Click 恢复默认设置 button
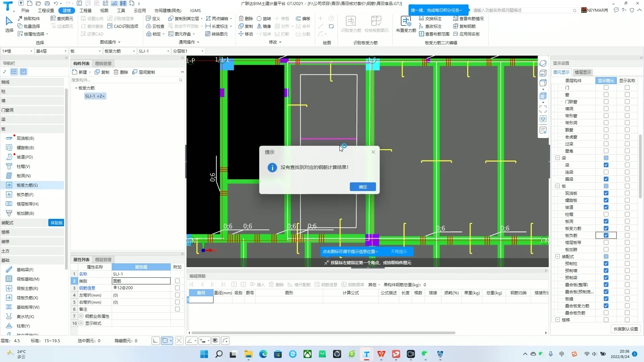Screen dimensions: 644x362 (x=626, y=329)
